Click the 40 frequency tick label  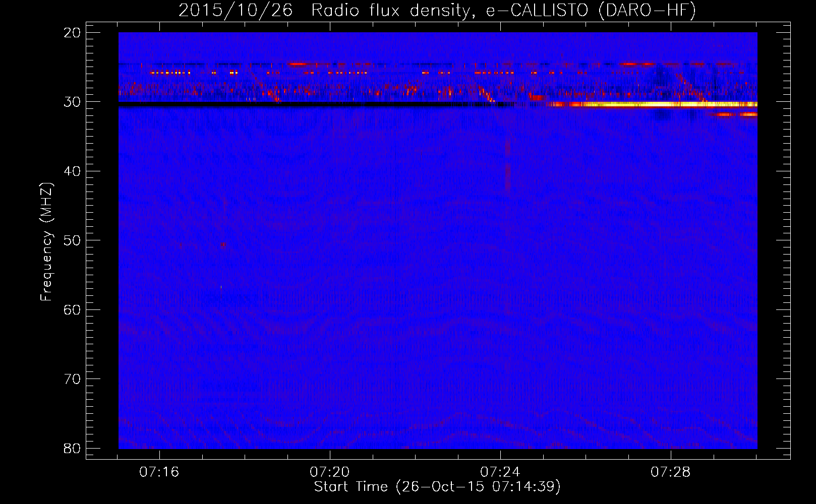pyautogui.click(x=72, y=171)
